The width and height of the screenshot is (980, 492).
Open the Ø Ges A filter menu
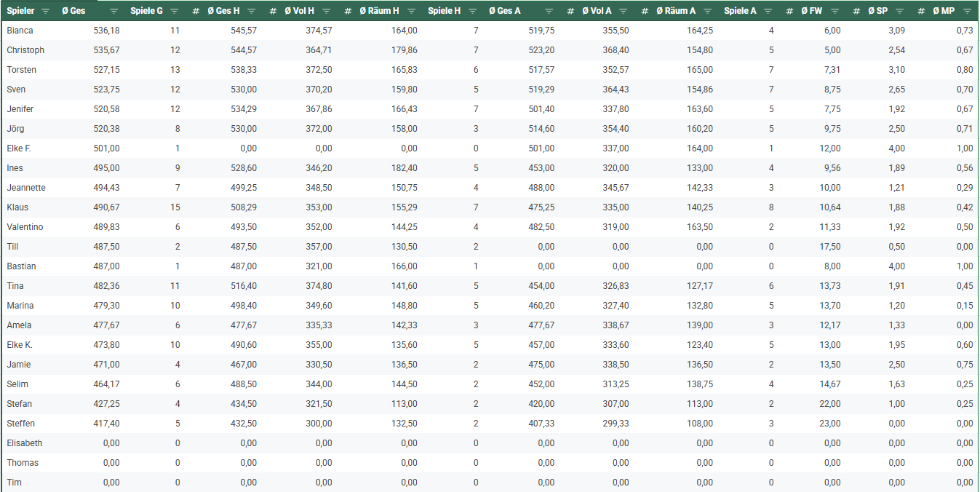[x=549, y=12]
